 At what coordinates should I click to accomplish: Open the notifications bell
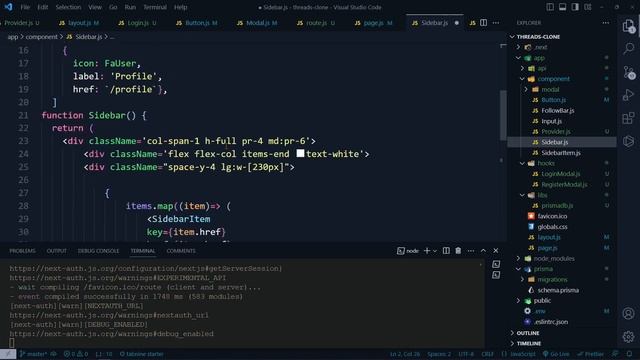coord(629,354)
